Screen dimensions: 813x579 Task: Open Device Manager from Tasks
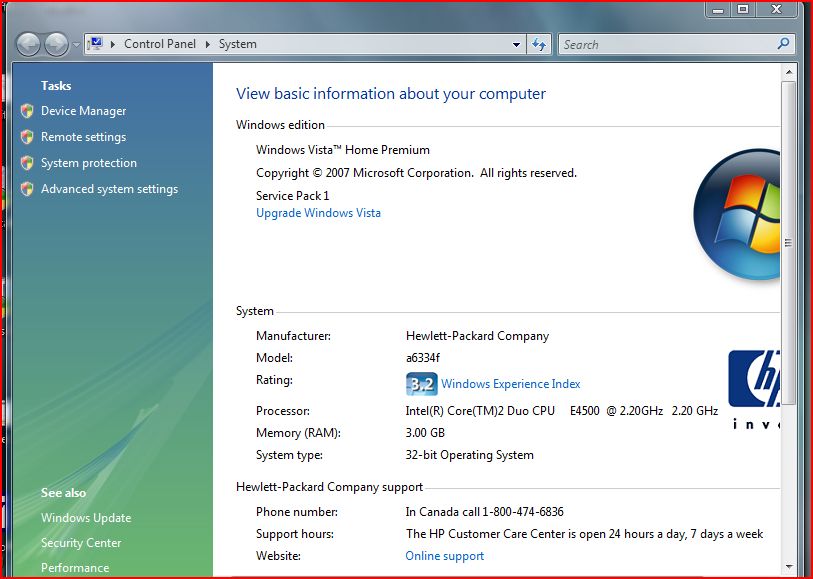point(83,111)
